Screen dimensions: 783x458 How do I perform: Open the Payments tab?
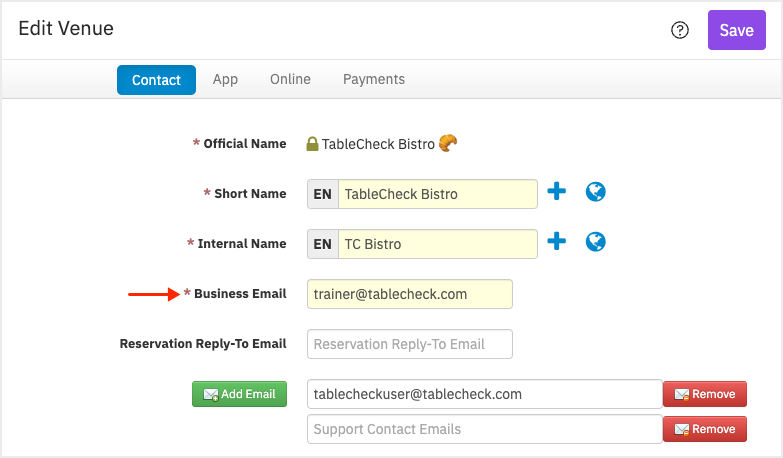(374, 79)
